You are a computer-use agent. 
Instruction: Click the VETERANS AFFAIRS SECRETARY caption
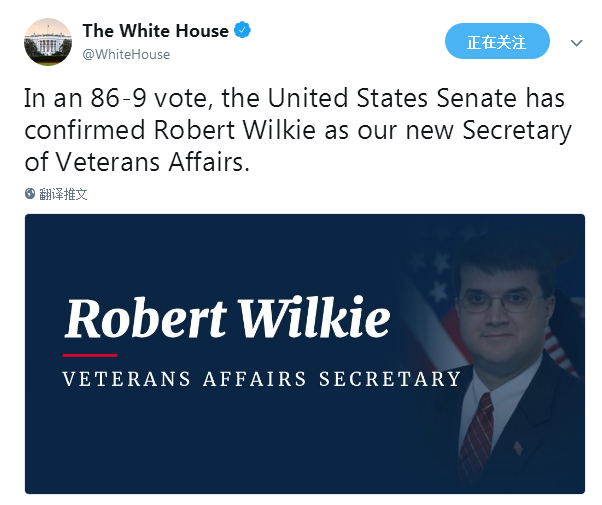[262, 379]
